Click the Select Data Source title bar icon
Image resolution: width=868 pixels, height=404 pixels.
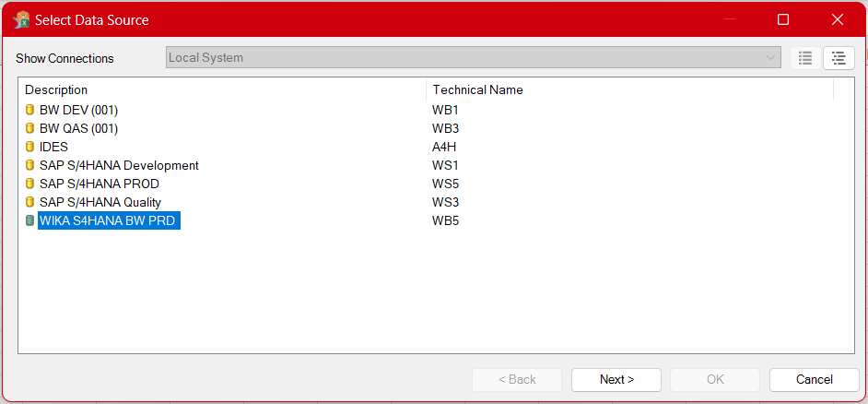pos(21,19)
